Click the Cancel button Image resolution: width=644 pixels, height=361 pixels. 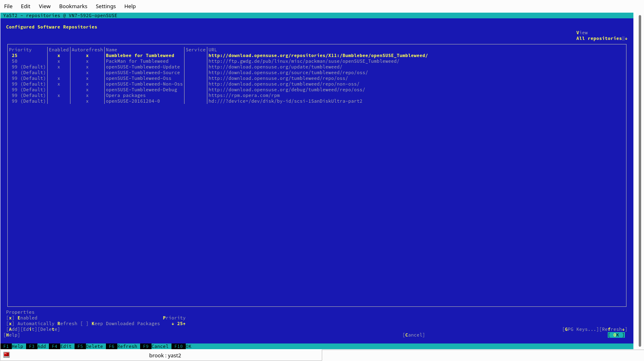(x=413, y=335)
